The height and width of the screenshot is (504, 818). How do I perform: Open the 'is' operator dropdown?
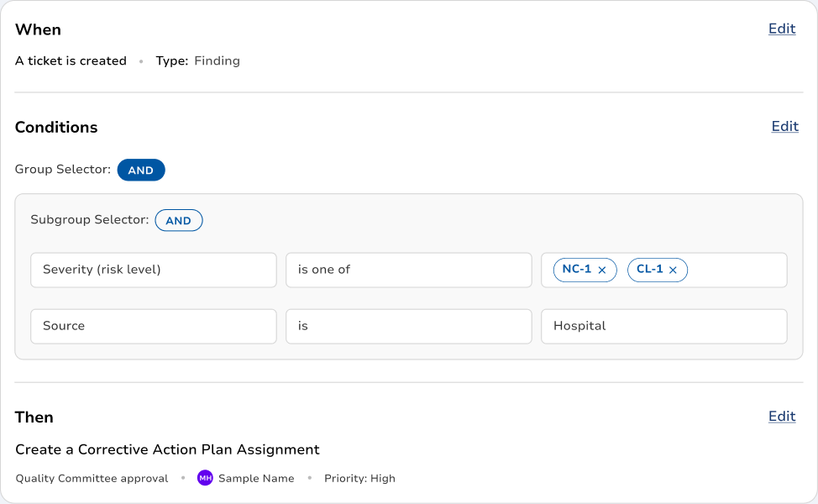[x=408, y=326]
